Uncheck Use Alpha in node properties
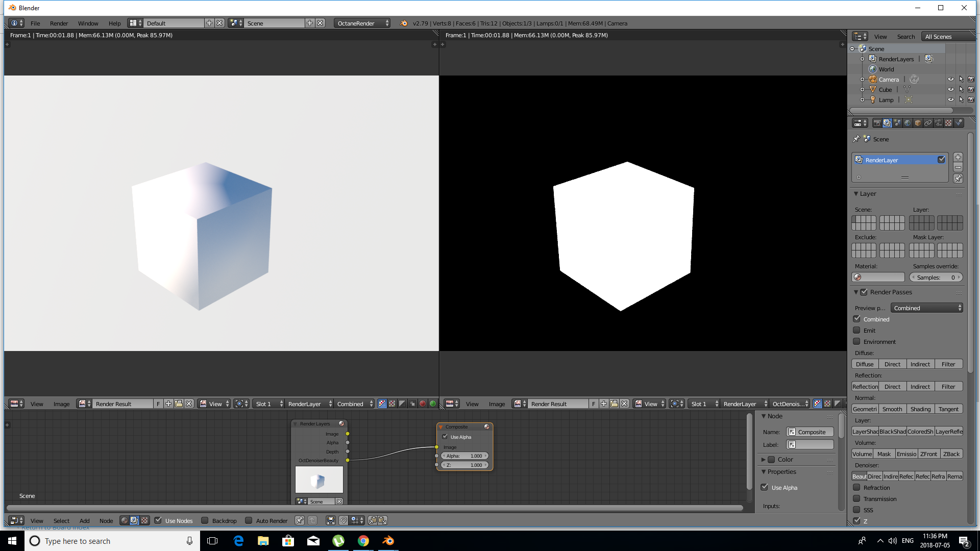Viewport: 980px width, 551px height. [765, 487]
